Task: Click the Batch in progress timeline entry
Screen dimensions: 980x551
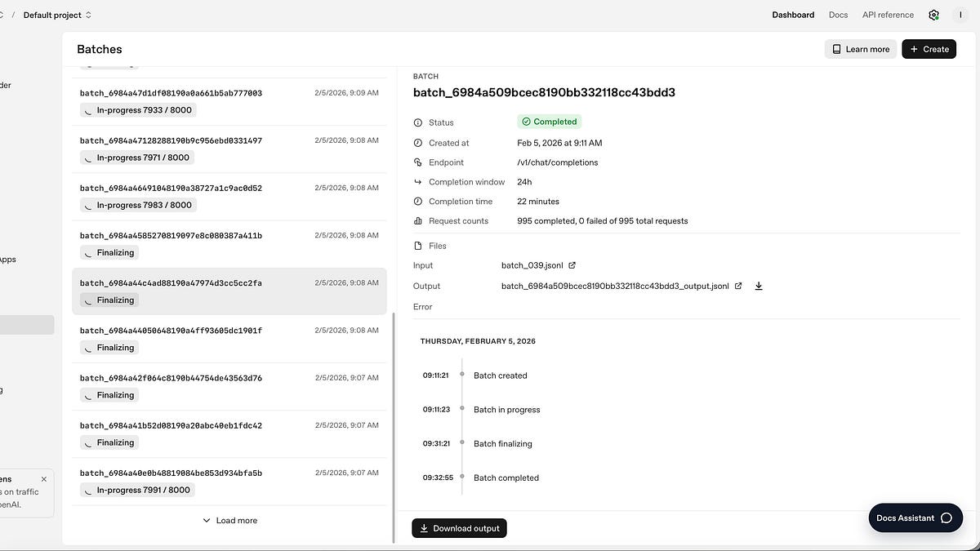Action: point(507,410)
